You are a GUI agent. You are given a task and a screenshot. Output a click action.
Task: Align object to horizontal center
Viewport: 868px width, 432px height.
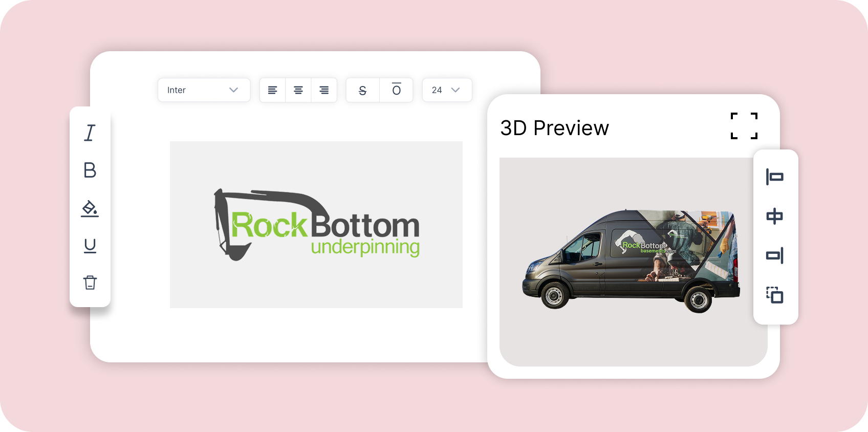775,217
